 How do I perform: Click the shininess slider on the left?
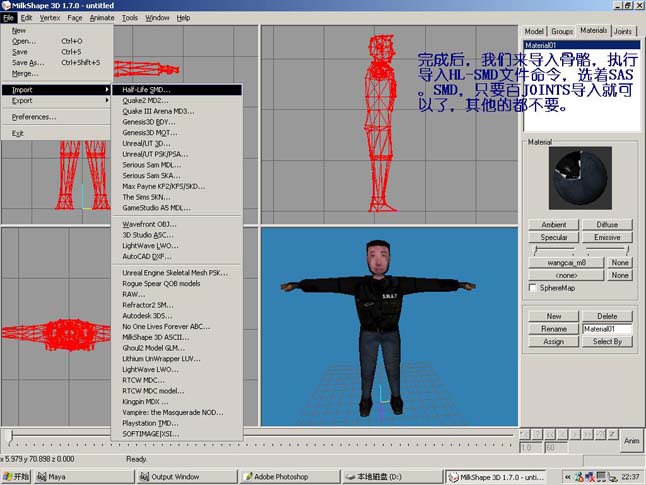(x=555, y=249)
